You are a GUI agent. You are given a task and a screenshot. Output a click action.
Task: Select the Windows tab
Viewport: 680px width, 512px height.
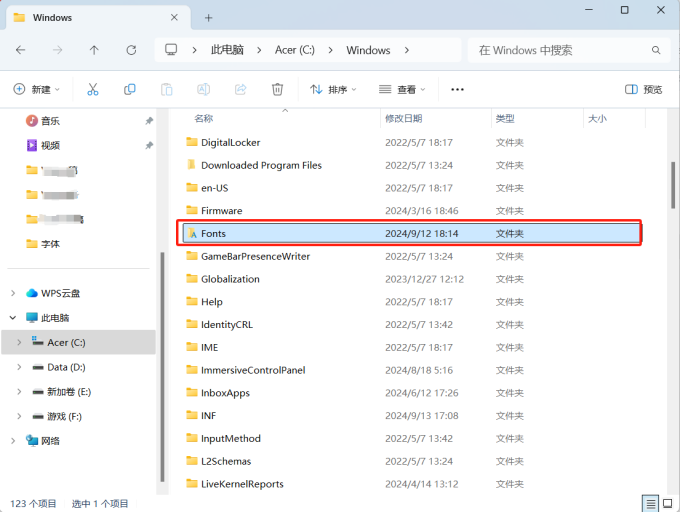coord(98,18)
